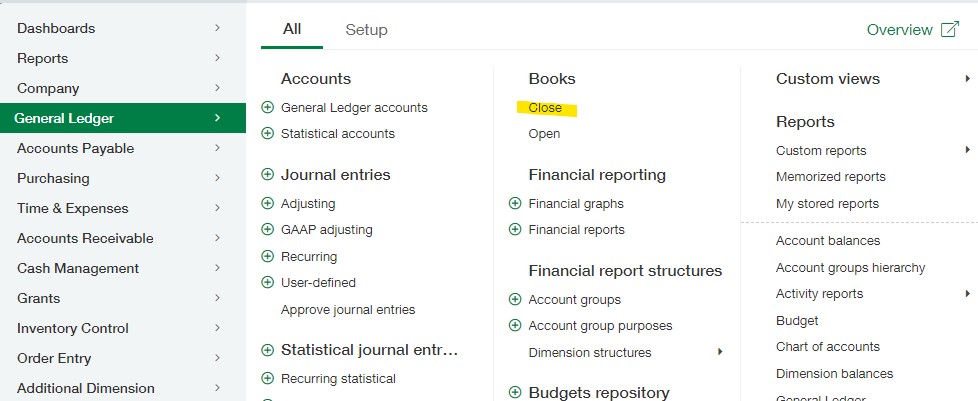Click plus icon next to Statistical accounts
The image size is (978, 401).
[267, 133]
